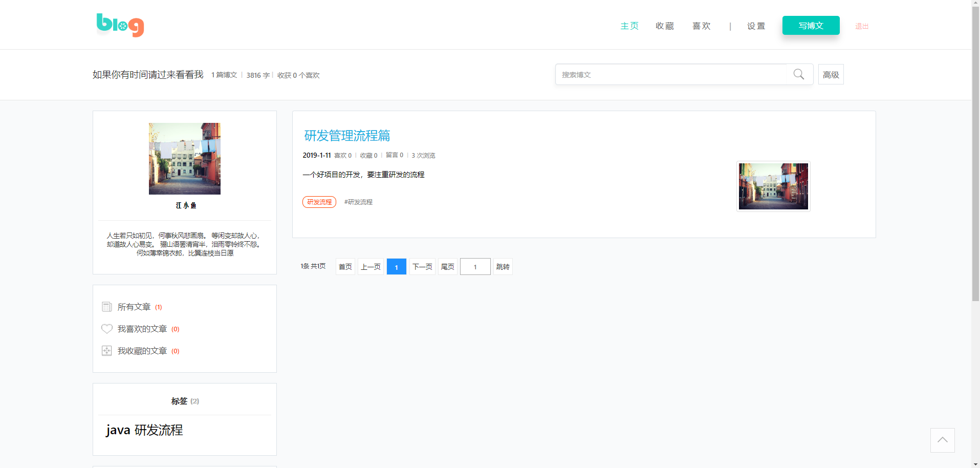Viewport: 980px width, 468px height.
Task: Click the 退出 logout link
Action: [861, 26]
